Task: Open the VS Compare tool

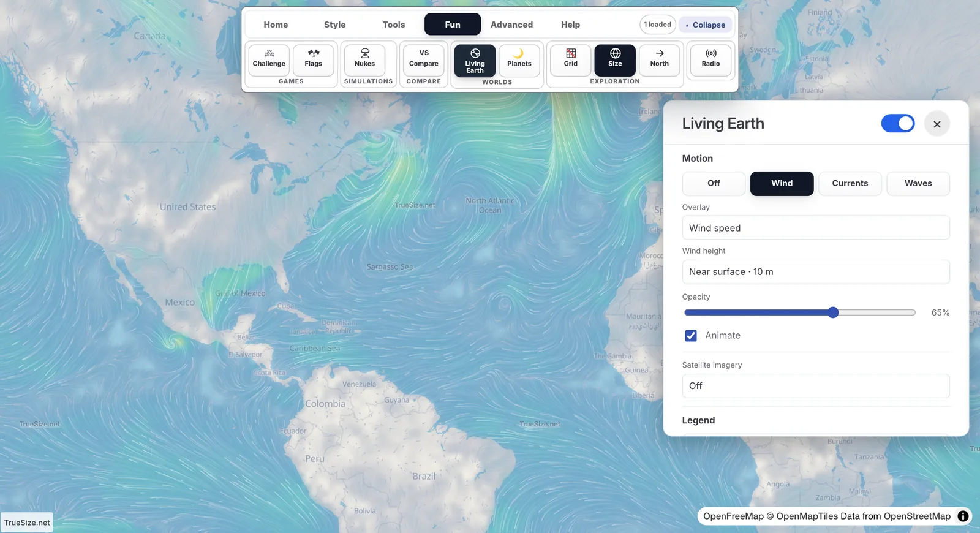Action: (424, 59)
